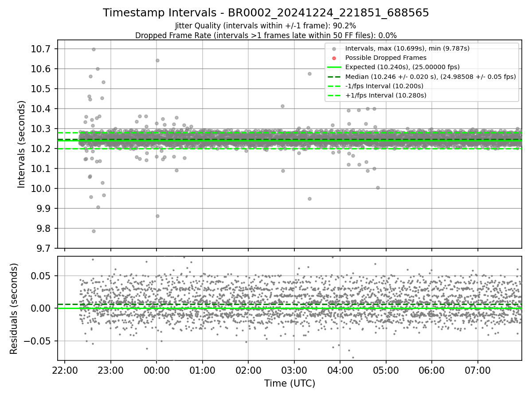The image size is (532, 399).
Task: Select legend entry 'Possible Dropped Frames'
Action: (x=386, y=58)
